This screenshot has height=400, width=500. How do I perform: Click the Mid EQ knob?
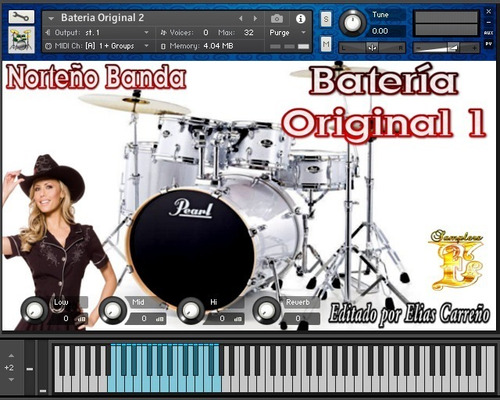point(113,310)
